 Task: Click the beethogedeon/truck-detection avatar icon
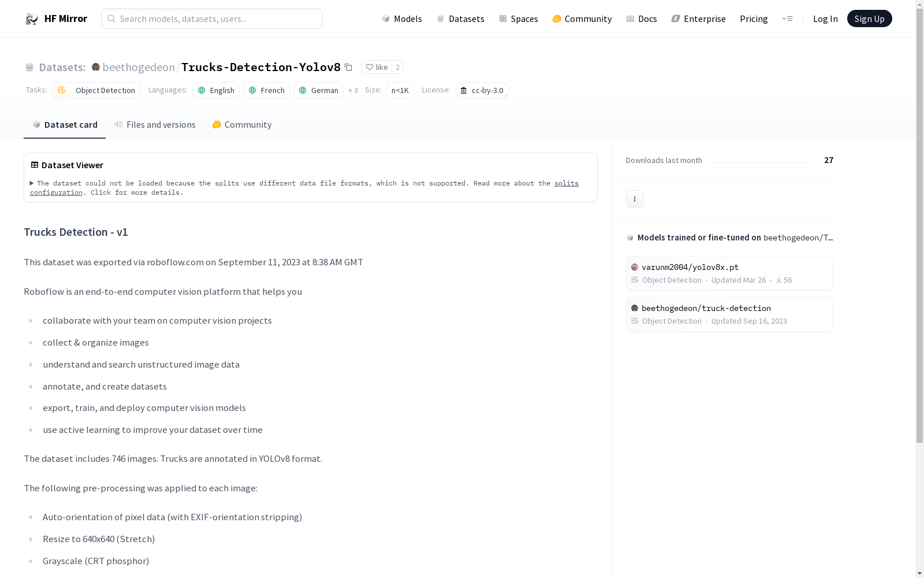[x=635, y=308]
